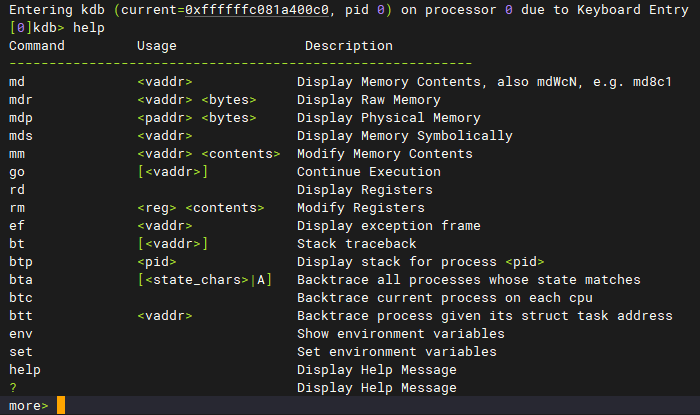Click the orange cursor at the more> prompt
This screenshot has height=415, width=700.
click(x=61, y=405)
